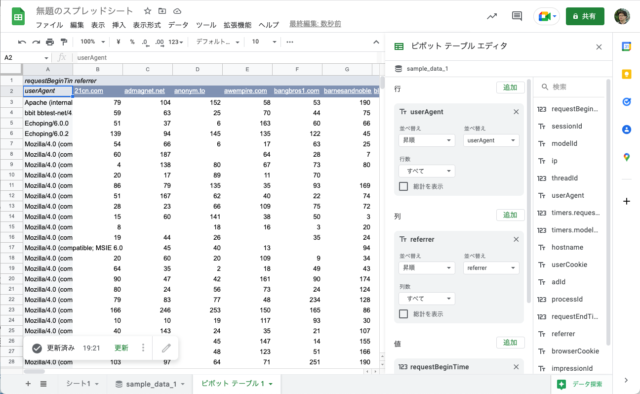Move document via folder icon
The height and width of the screenshot is (394, 640).
pos(162,11)
